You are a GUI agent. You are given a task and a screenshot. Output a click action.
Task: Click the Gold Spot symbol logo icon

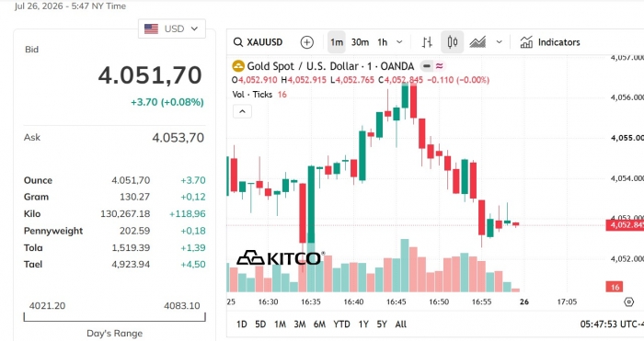238,66
